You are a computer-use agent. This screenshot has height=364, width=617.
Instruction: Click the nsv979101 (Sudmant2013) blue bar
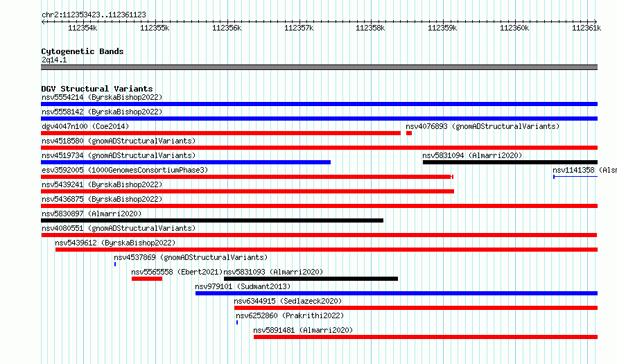click(397, 293)
